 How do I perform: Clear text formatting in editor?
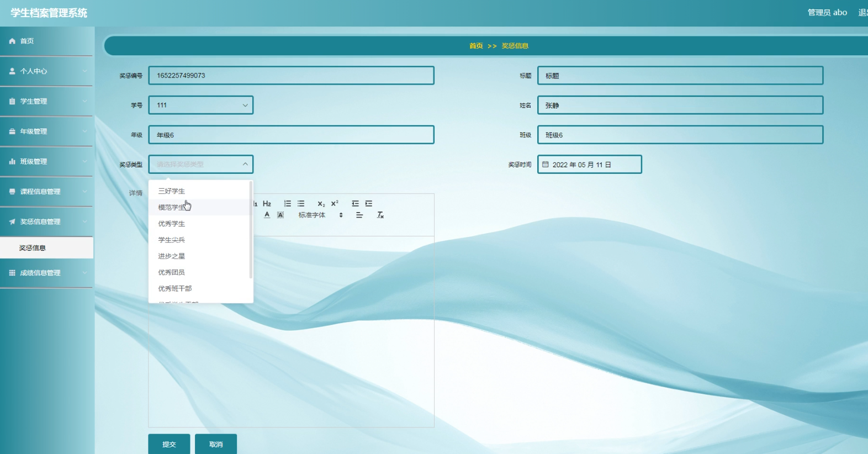click(x=380, y=215)
